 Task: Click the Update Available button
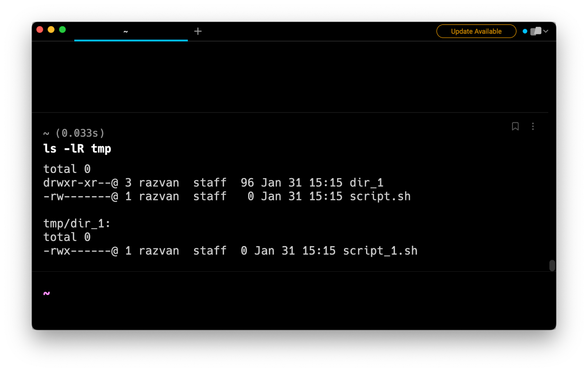pyautogui.click(x=476, y=31)
